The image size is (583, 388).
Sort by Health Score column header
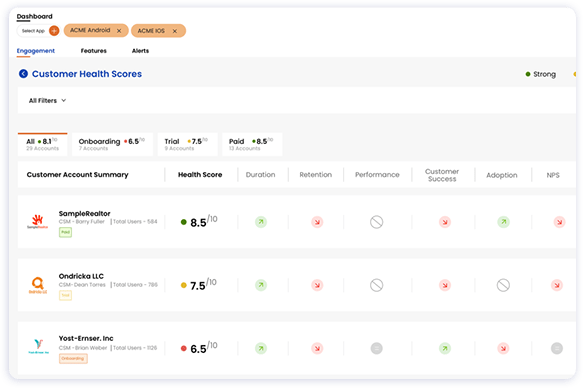pyautogui.click(x=200, y=175)
